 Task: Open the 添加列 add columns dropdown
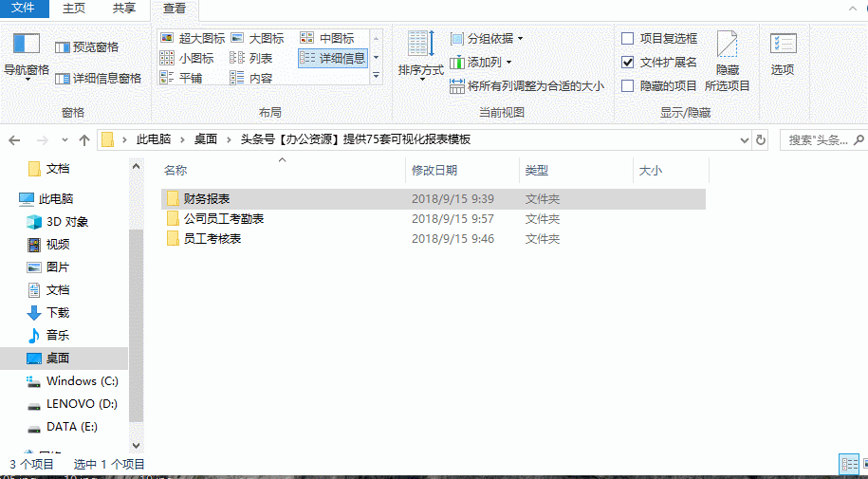click(x=481, y=63)
